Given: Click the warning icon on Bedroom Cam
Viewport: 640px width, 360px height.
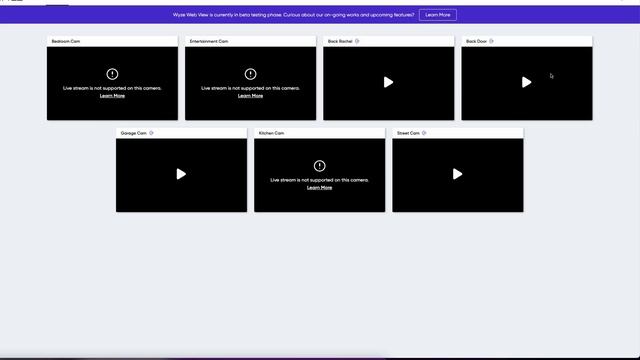Looking at the screenshot, I should pyautogui.click(x=112, y=74).
